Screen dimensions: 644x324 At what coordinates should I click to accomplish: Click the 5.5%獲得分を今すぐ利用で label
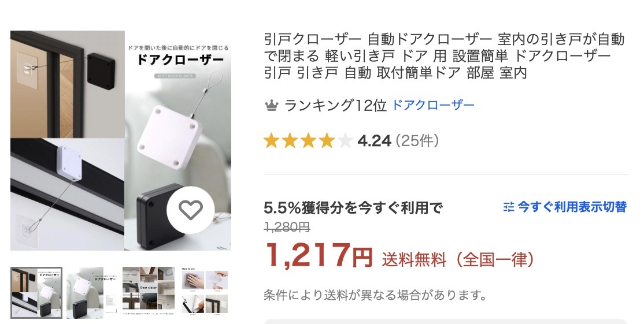(353, 208)
